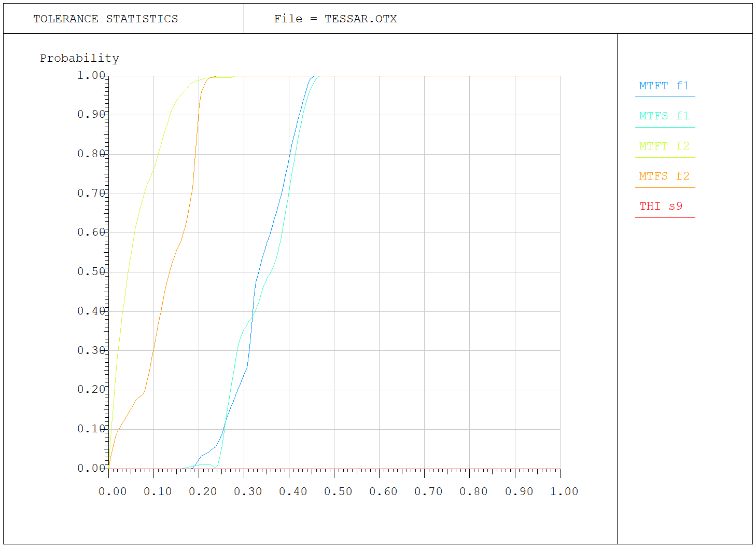The image size is (756, 547).
Task: Click the 0.00 label on the horizontal axis
Action: coord(113,491)
